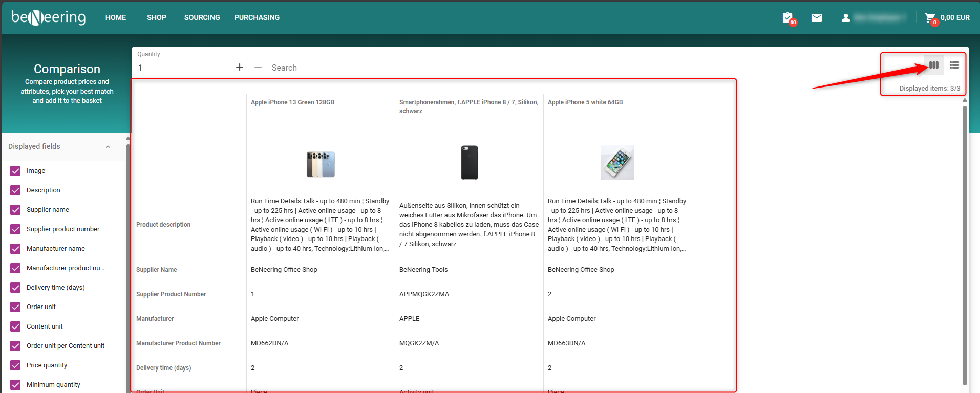Open the shopping cart icon
The width and height of the screenshot is (980, 393).
click(930, 18)
